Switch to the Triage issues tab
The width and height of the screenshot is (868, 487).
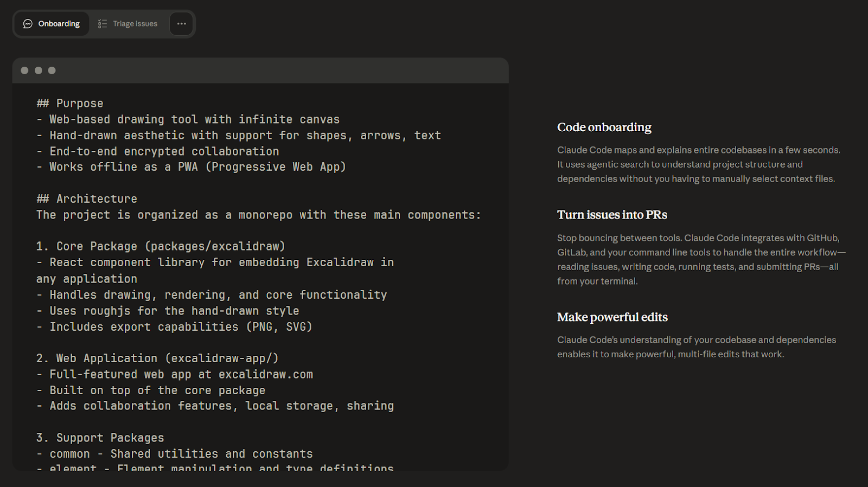[128, 24]
